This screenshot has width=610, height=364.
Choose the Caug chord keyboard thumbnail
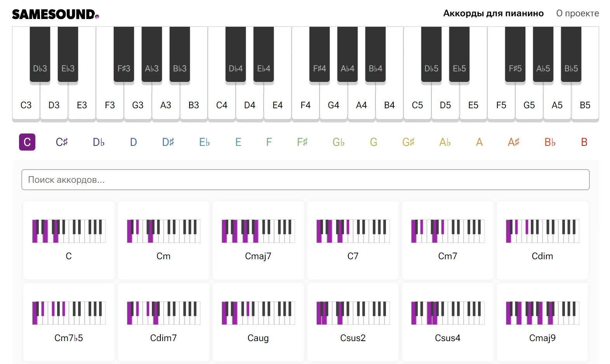(258, 313)
